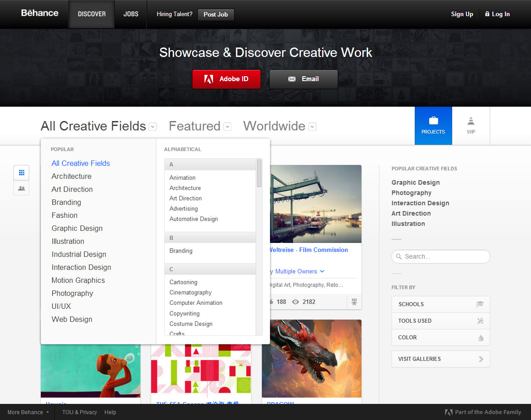Screen dimensions: 531x420
Task: Click the alphabetical list scrollbar thumb
Action: [259, 173]
